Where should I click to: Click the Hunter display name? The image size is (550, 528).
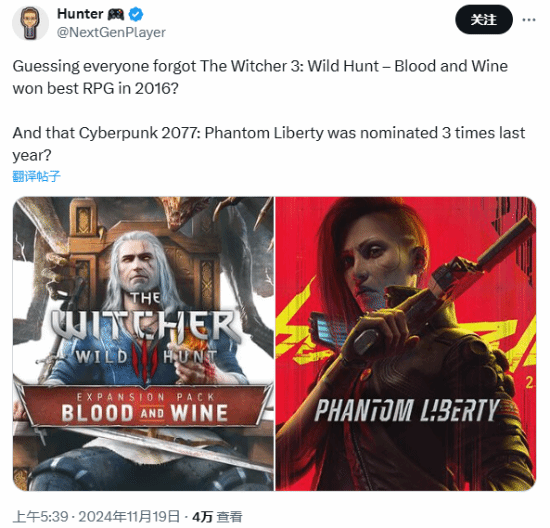(80, 14)
